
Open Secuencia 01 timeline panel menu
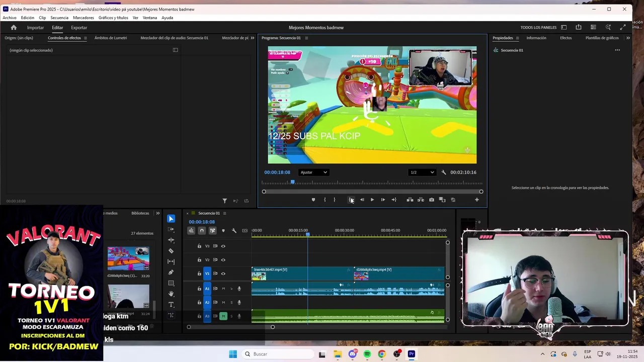click(224, 213)
